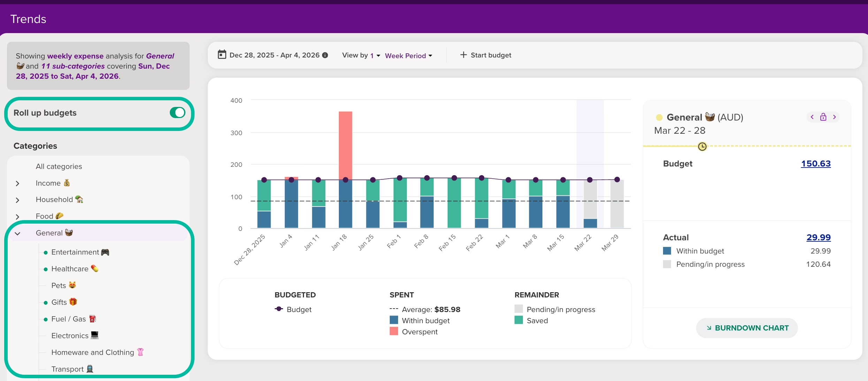Viewport: 868px width, 381px height.
Task: Click the lock icon in General panel
Action: (x=823, y=117)
